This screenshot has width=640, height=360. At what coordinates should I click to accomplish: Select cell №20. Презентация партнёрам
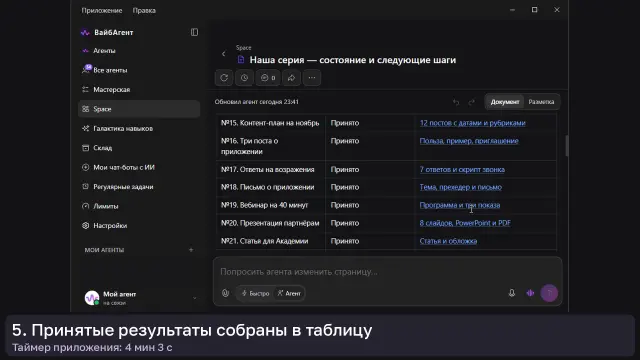point(270,223)
